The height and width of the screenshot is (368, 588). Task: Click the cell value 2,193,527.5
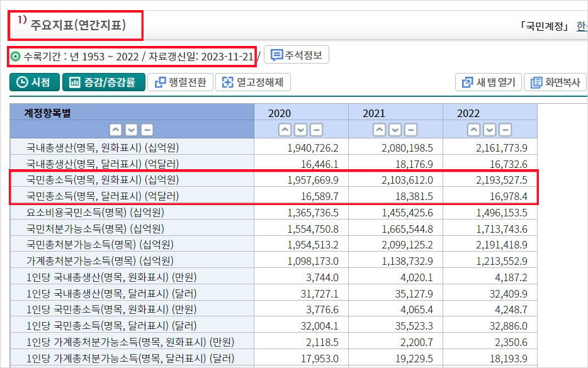[502, 181]
